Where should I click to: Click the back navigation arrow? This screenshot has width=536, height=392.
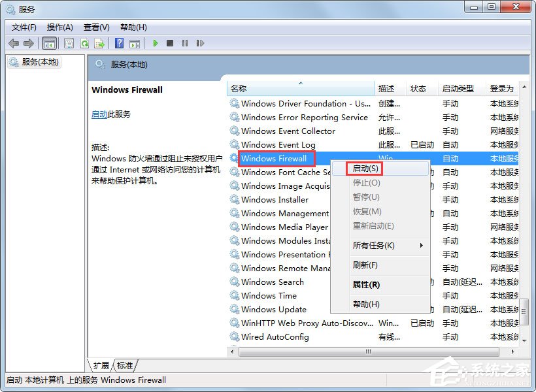(x=14, y=43)
